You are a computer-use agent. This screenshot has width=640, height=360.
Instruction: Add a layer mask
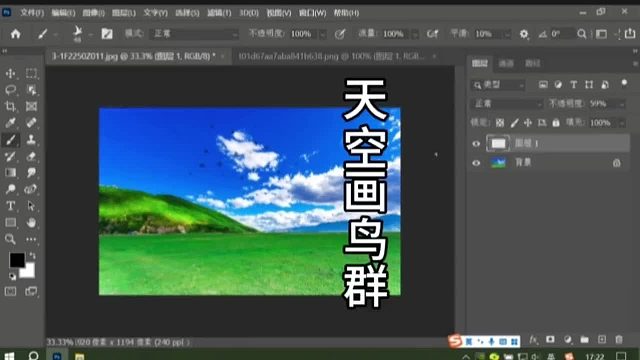click(550, 339)
